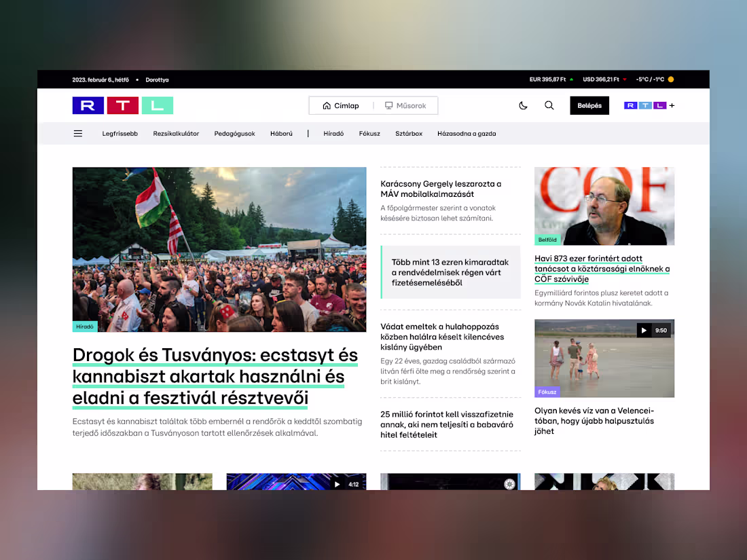Switch to the Műsorok tab
The width and height of the screenshot is (747, 560).
coord(405,106)
